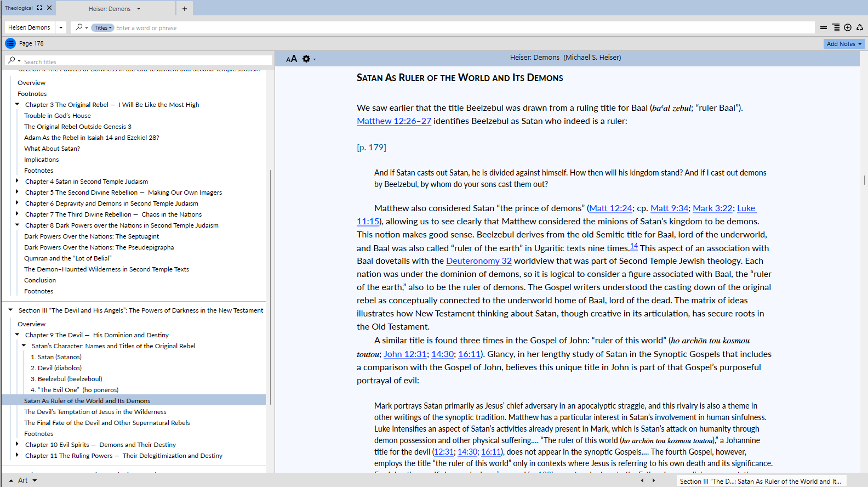
Task: Click the plus button to add new tab
Action: pyautogui.click(x=184, y=9)
